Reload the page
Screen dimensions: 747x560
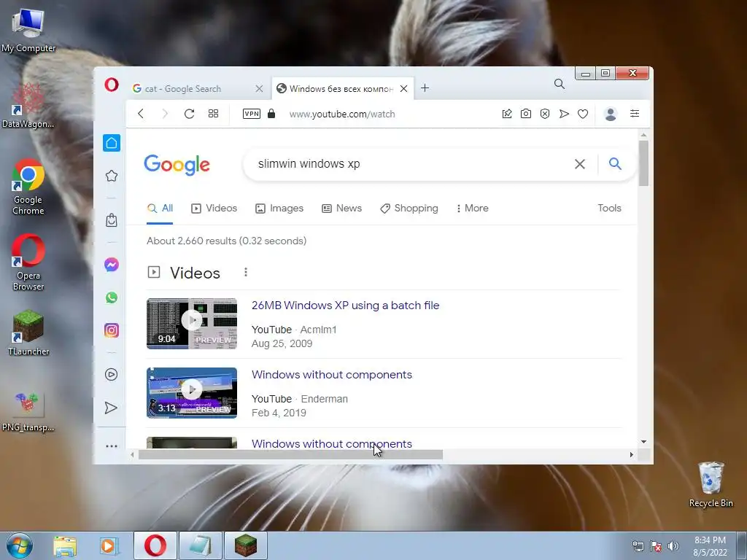tap(189, 114)
